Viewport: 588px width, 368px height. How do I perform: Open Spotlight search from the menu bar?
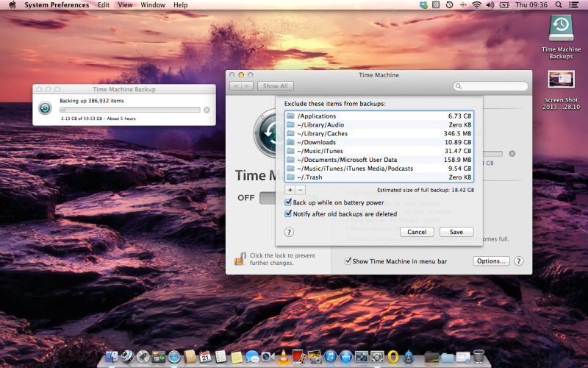559,5
